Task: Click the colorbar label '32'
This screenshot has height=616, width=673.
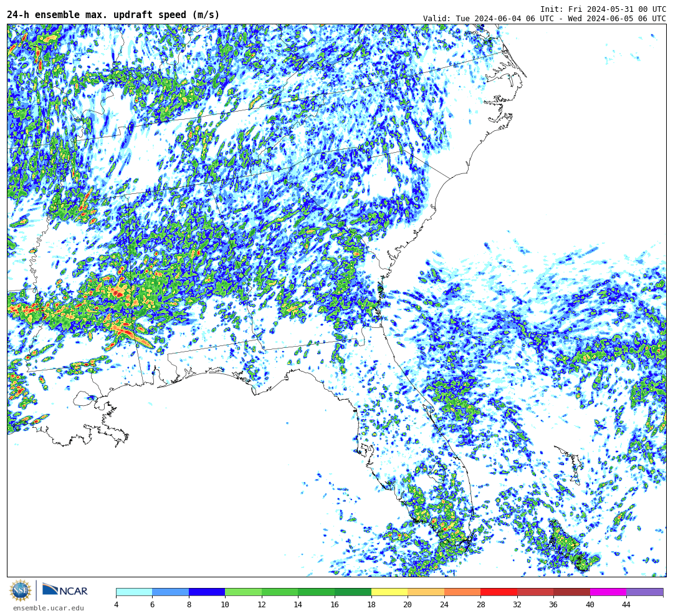Action: click(x=517, y=604)
